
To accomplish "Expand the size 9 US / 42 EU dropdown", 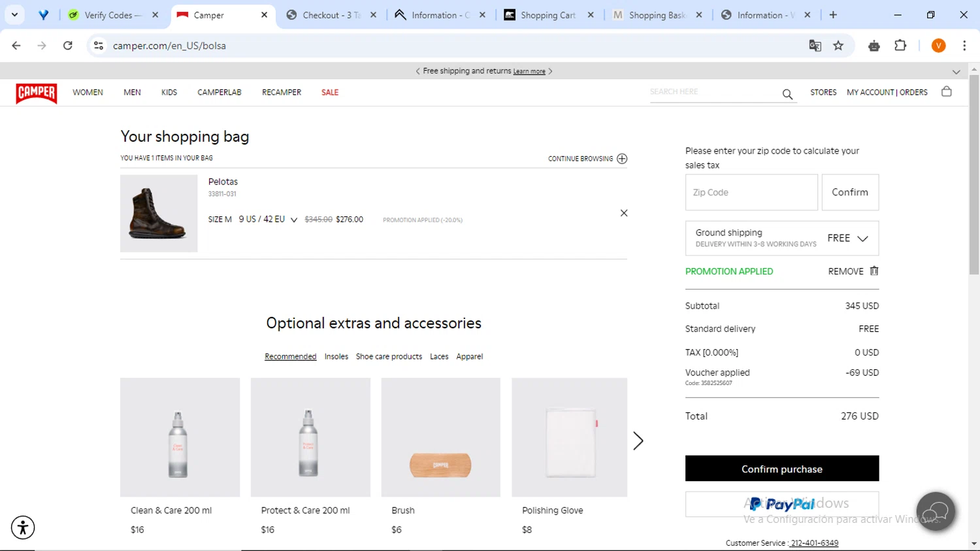I will (x=294, y=220).
